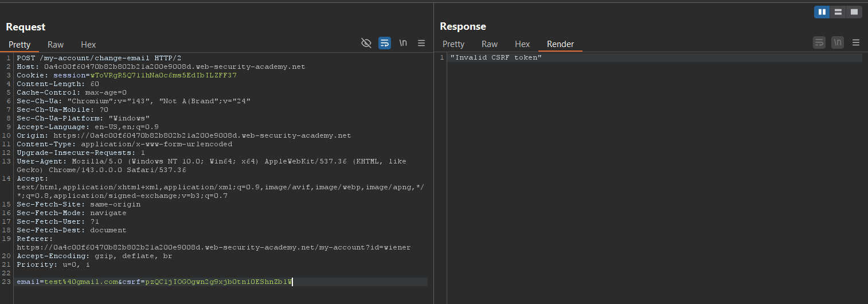Click the Referer URL ending id=wiener

click(214, 247)
